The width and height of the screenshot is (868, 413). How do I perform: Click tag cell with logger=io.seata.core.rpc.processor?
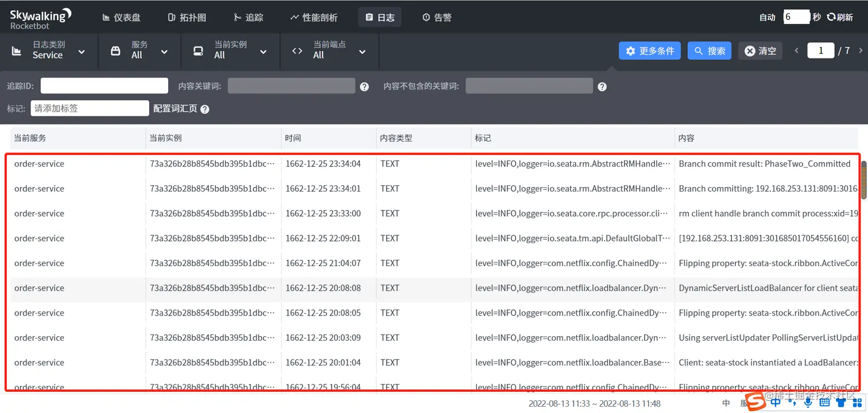[573, 213]
